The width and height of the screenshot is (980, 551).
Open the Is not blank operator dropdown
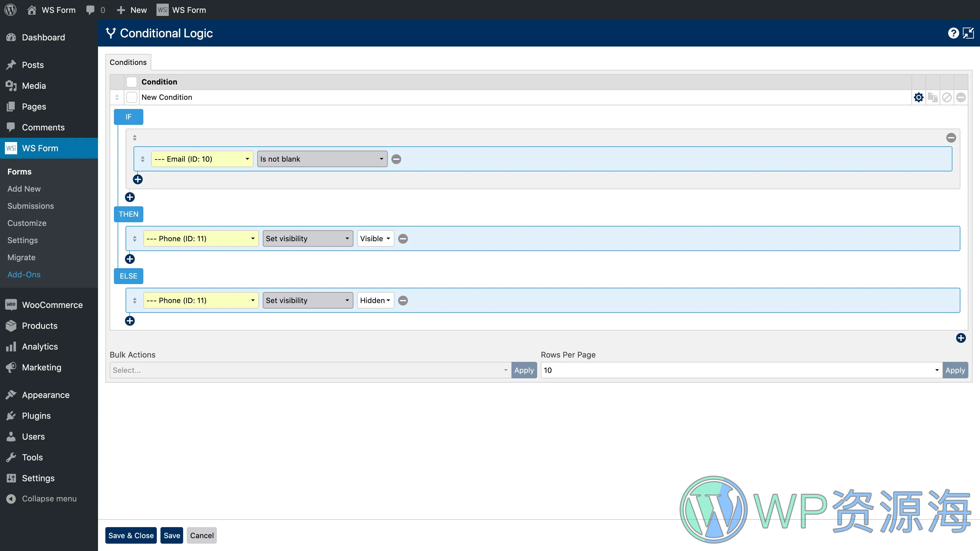[x=322, y=159]
